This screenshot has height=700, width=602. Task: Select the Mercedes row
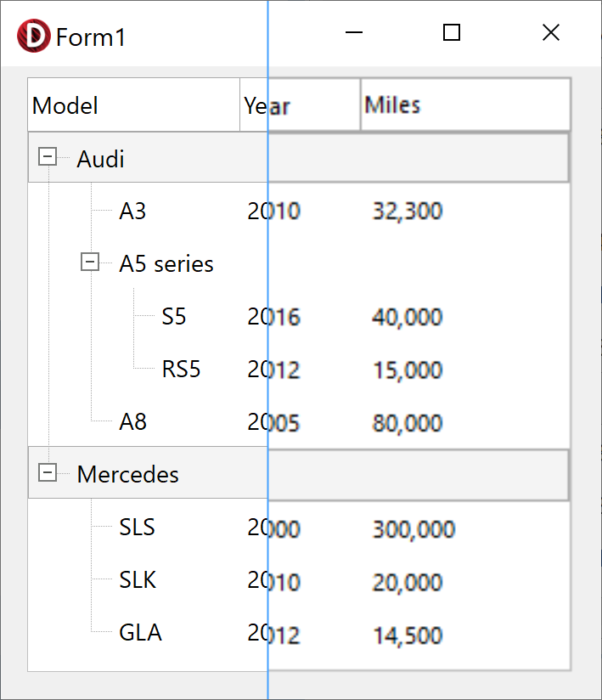coord(299,473)
